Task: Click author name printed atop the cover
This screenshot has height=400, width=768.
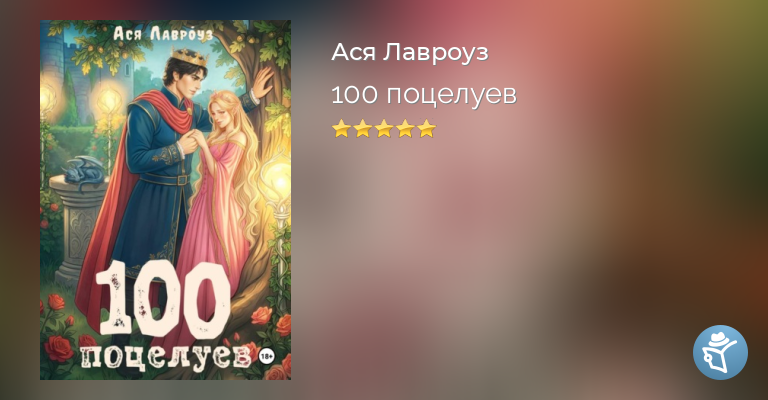Action: 163,33
